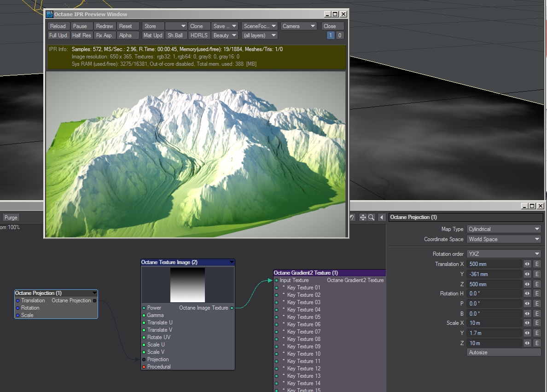Click the gradient thumbnail in Texture Image node
This screenshot has height=392, width=547.
(187, 285)
